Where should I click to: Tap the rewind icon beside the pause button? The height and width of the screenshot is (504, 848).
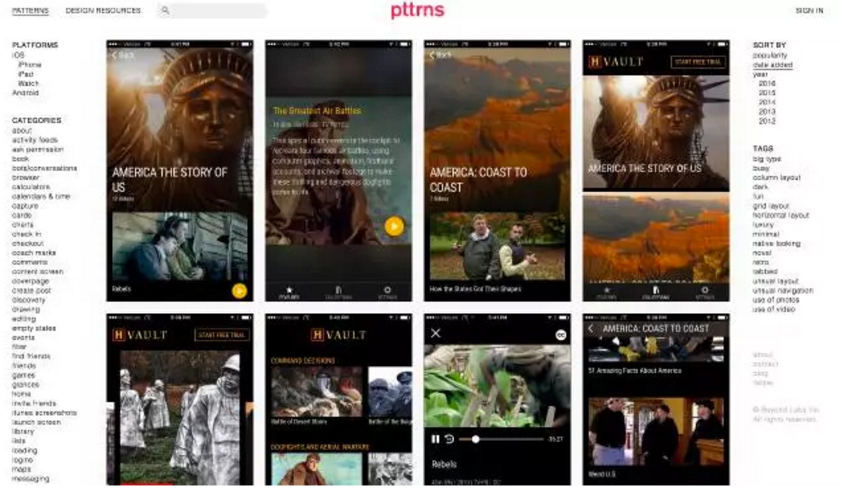pos(449,439)
